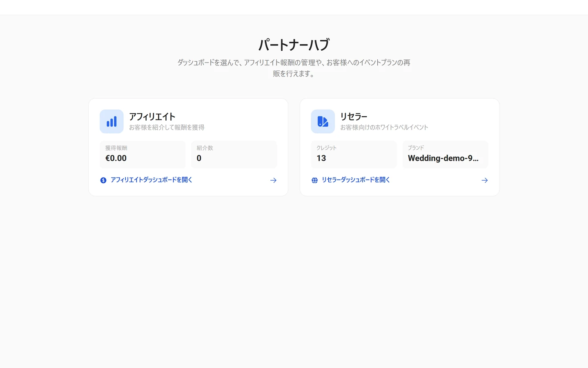Image resolution: width=588 pixels, height=368 pixels.
Task: Click the subtitle お客様を紹介して報酬を獲得
Action: (x=167, y=128)
